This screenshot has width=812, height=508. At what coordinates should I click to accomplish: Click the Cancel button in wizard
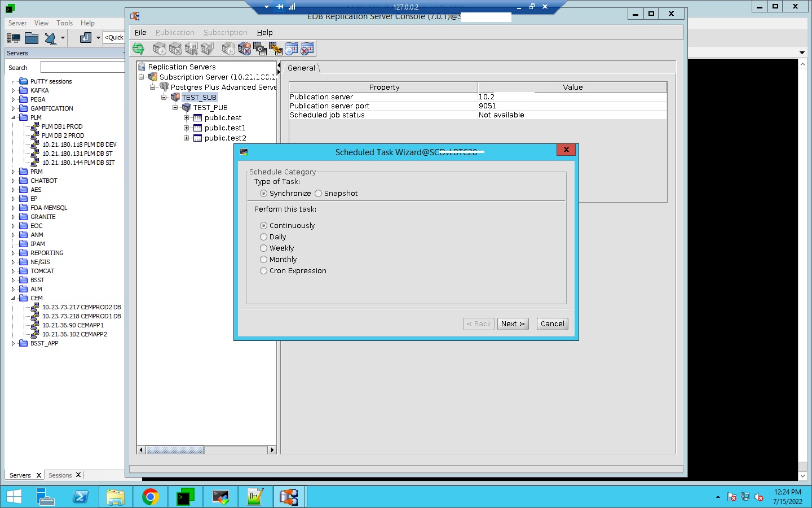553,324
